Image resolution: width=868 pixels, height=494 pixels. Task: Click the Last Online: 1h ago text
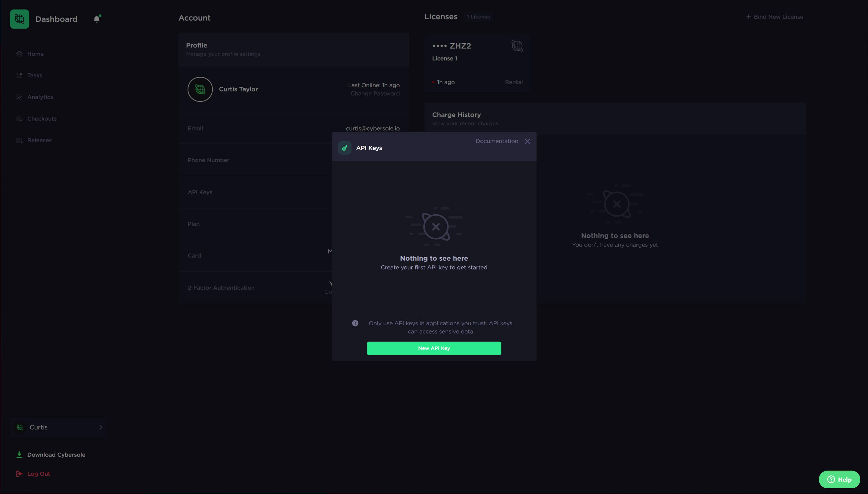tap(374, 85)
